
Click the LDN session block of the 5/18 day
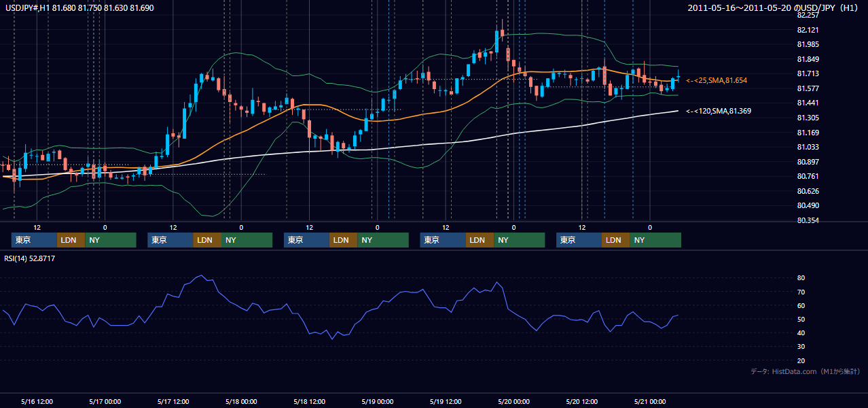point(343,240)
